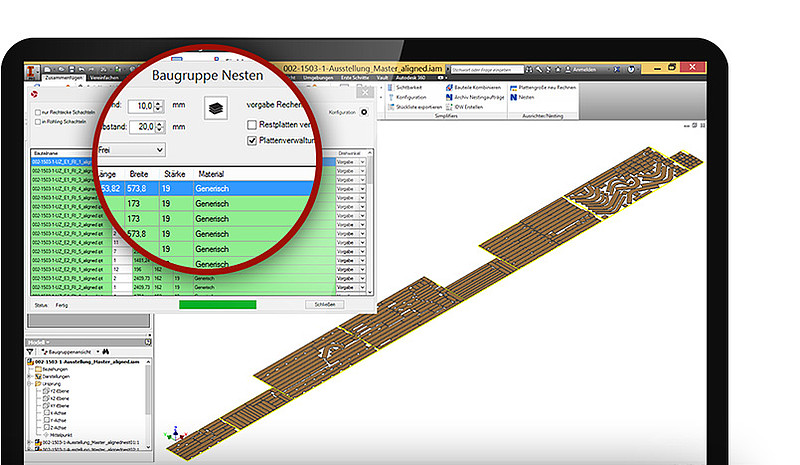Click the Exchange X icon in title bar

tap(617, 69)
